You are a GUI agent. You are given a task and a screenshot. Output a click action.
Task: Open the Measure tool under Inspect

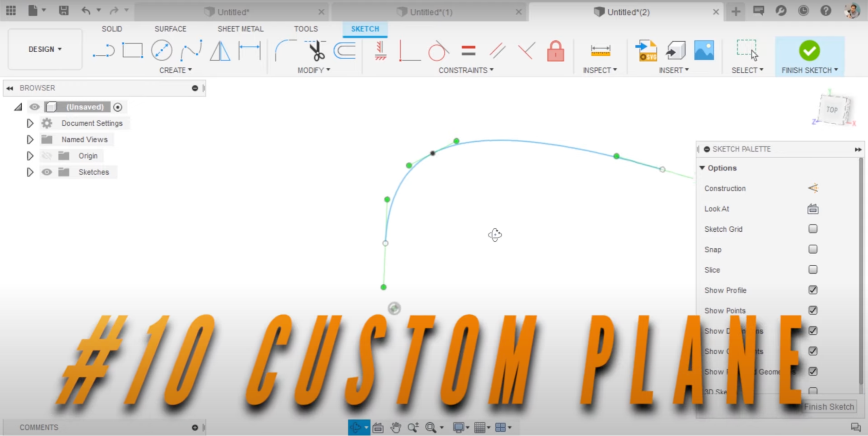coord(601,51)
